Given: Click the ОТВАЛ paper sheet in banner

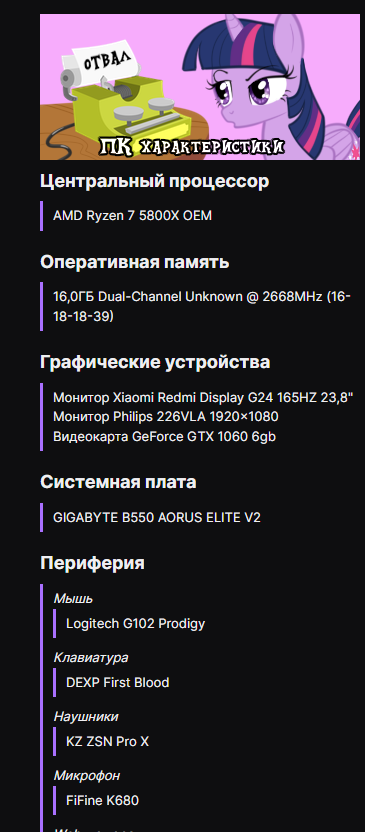Looking at the screenshot, I should coord(108,62).
